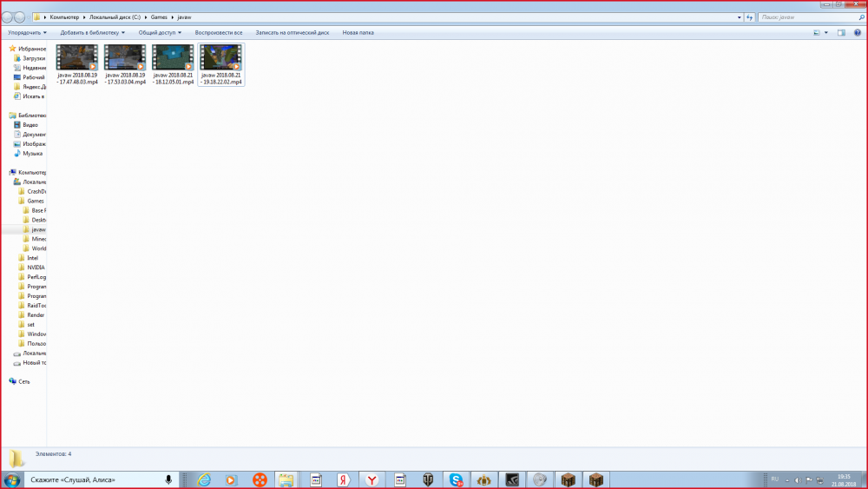Viewport: 868px width, 489px height.
Task: Open the Общий доступ dropdown
Action: coord(159,33)
